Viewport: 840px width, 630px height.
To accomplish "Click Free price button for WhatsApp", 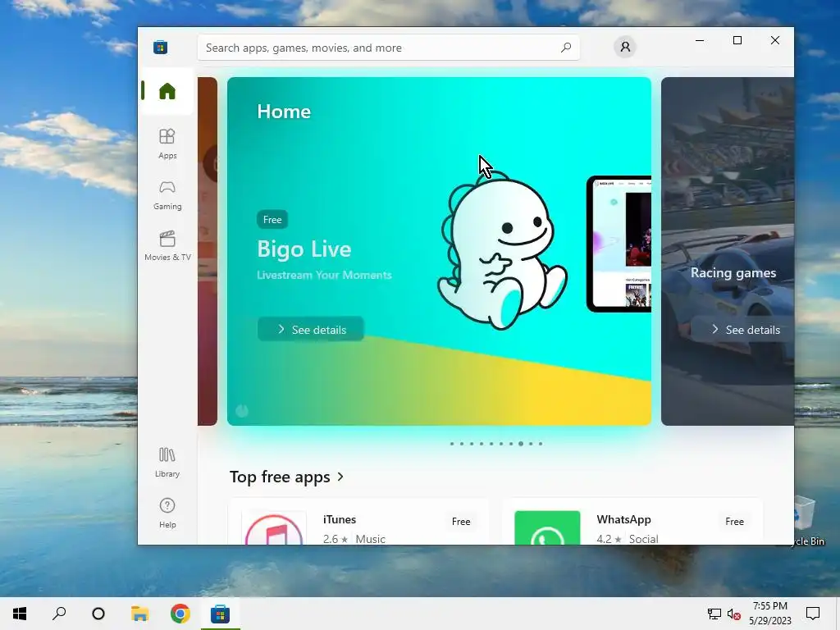I will click(x=734, y=521).
